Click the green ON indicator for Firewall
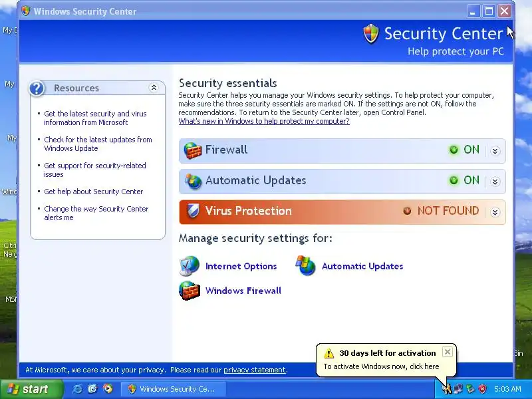This screenshot has width=532, height=399. click(454, 150)
